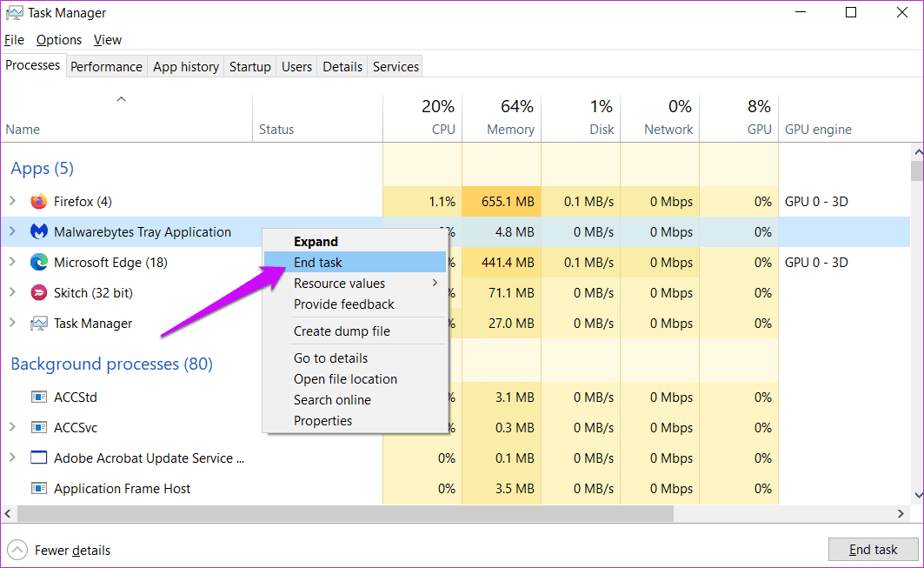Click the Malwarebytes Tray Application icon
The width and height of the screenshot is (924, 568).
point(39,231)
